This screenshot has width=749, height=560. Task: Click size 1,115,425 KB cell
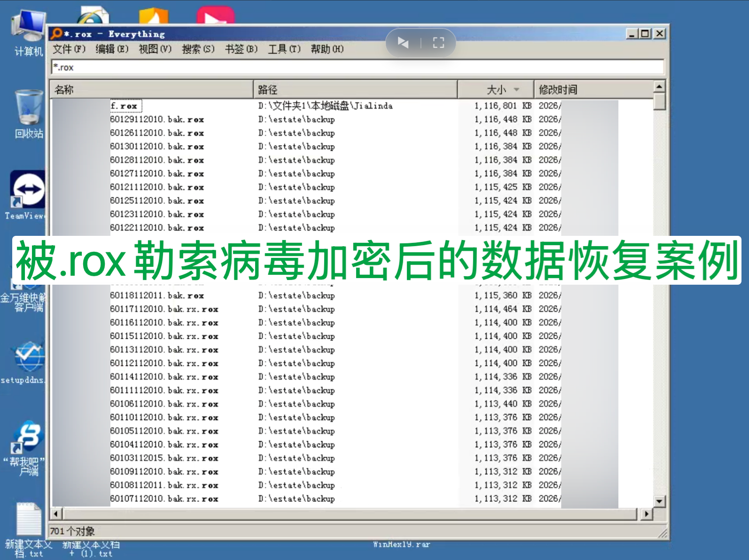pyautogui.click(x=503, y=187)
